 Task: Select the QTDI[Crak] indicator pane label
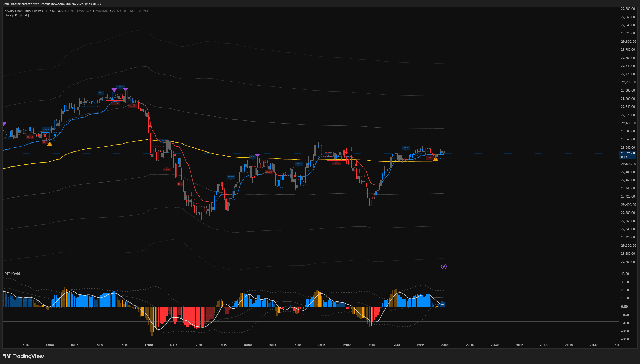tap(12, 274)
